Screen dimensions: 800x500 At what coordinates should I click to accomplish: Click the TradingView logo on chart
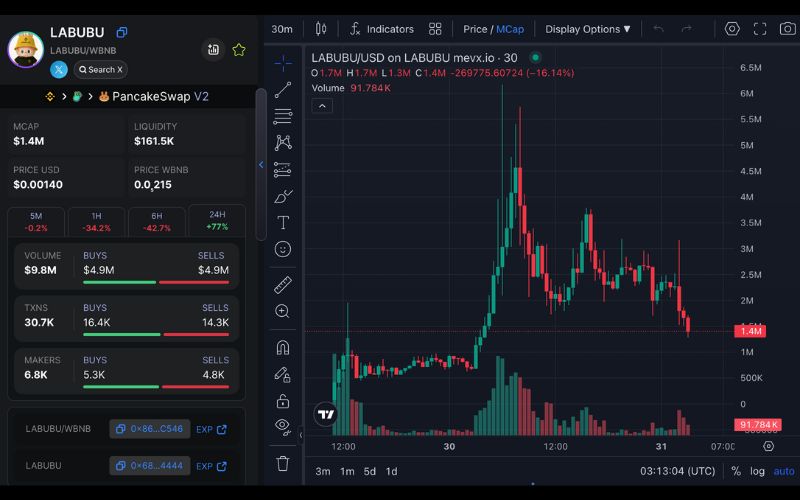(326, 414)
